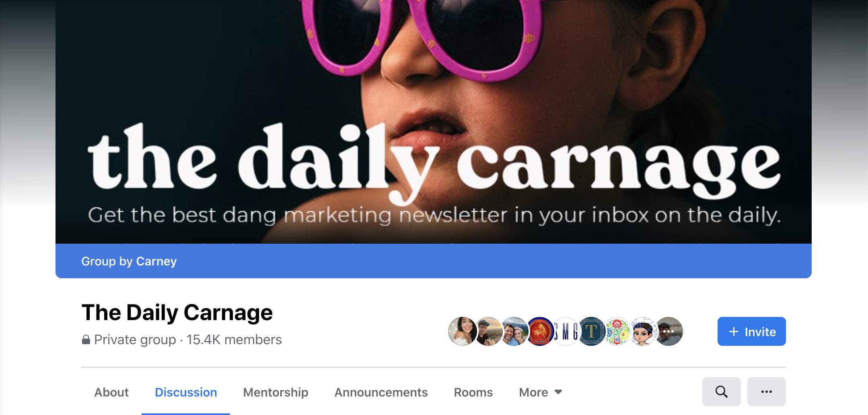The width and height of the screenshot is (868, 415).
Task: View the 15.4K members list
Action: 234,340
